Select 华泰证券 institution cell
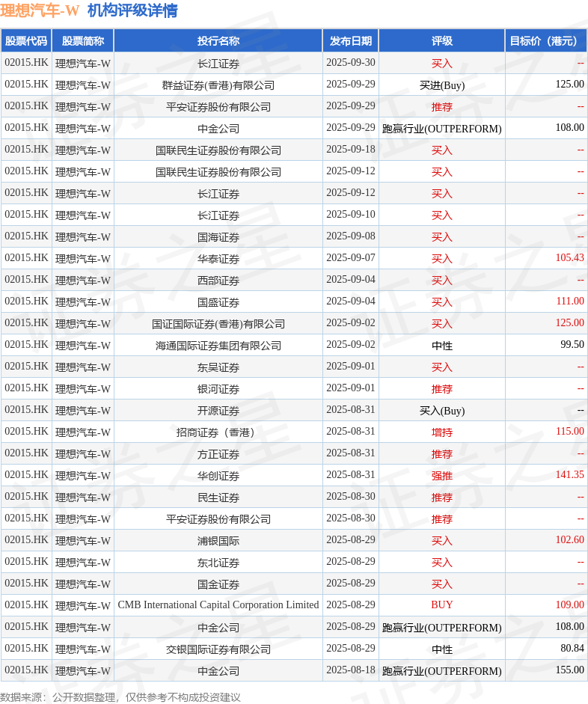Image resolution: width=588 pixels, height=704 pixels. click(218, 259)
